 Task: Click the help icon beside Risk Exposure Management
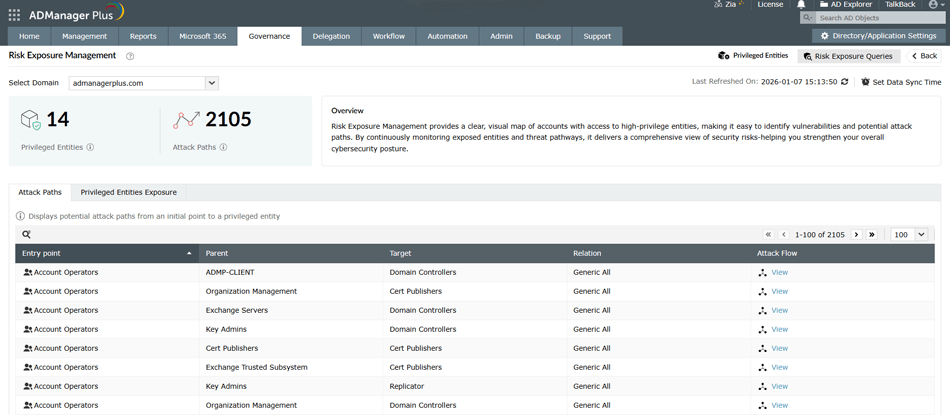coord(130,56)
